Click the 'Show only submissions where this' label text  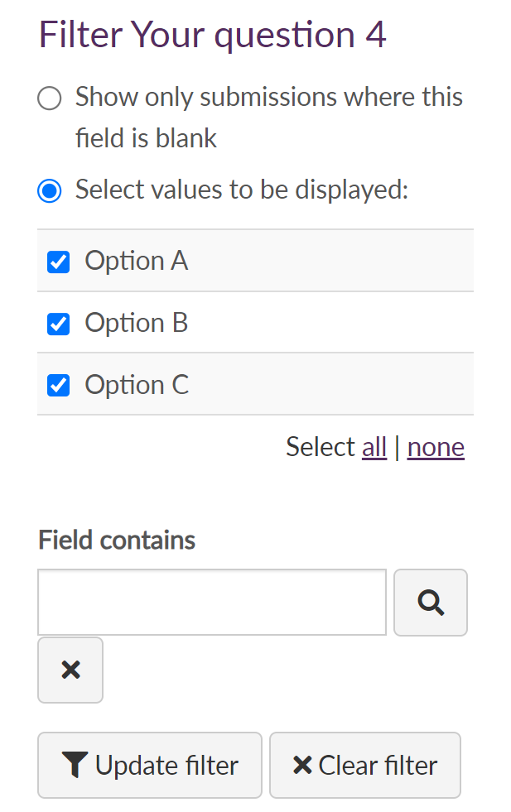268,98
